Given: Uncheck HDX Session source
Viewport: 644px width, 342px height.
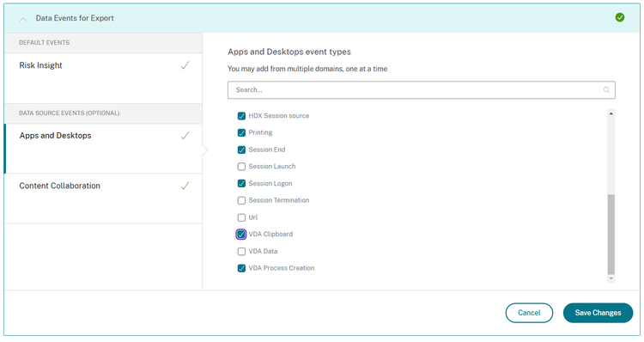Looking at the screenshot, I should (241, 116).
